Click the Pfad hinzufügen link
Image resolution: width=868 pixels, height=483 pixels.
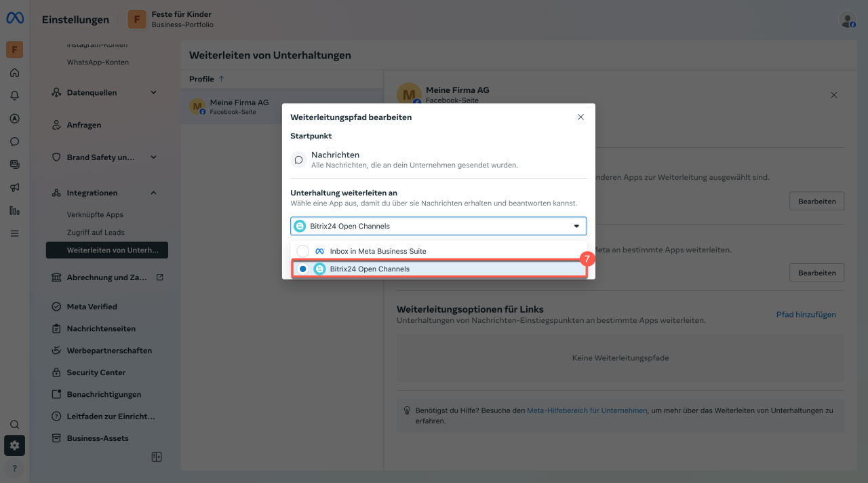click(806, 315)
